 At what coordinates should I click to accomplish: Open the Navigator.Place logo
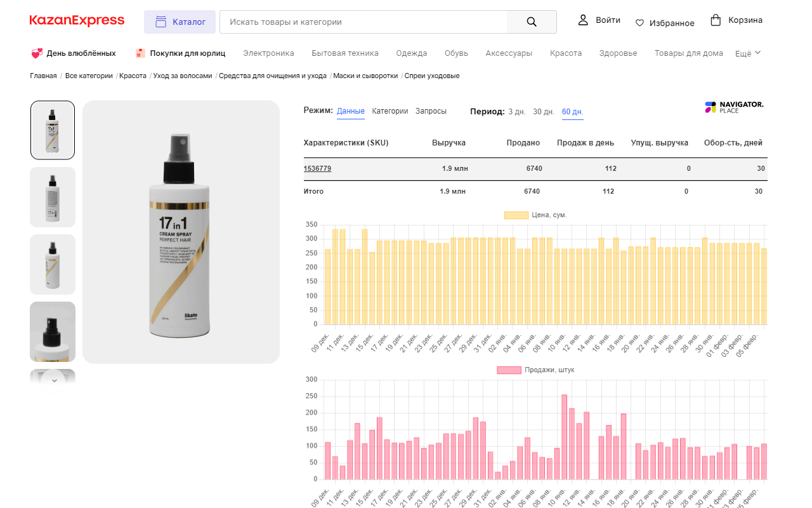(734, 107)
